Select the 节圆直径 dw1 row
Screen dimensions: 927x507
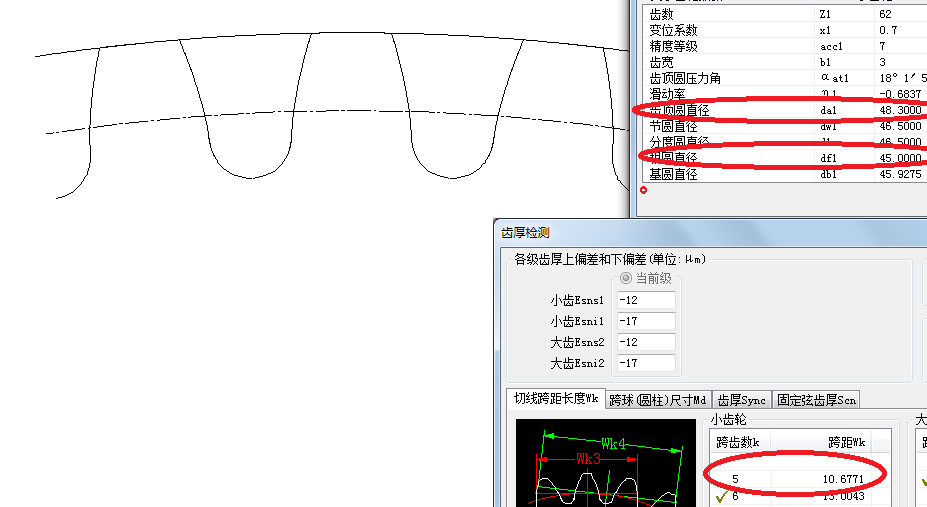(x=785, y=126)
